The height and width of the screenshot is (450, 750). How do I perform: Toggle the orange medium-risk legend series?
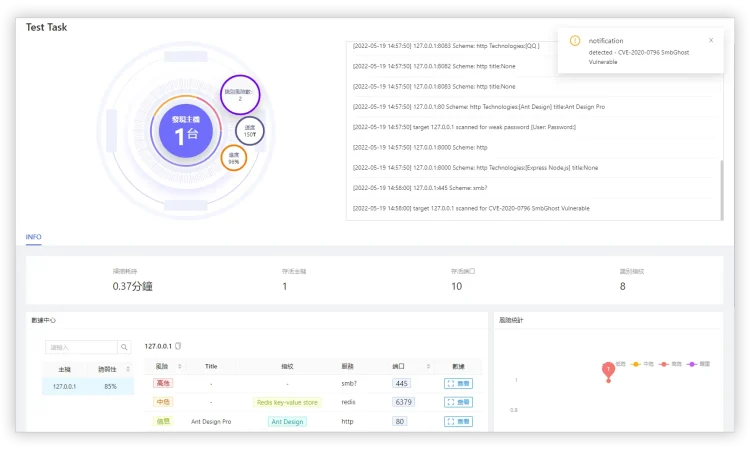click(642, 364)
